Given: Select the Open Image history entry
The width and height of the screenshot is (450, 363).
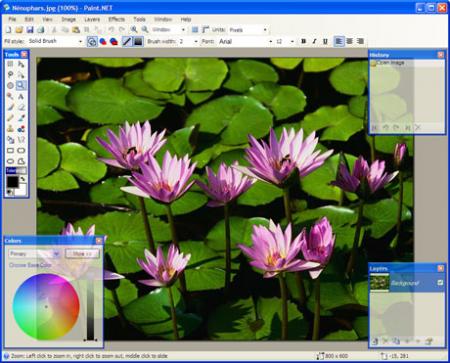Looking at the screenshot, I should (407, 63).
